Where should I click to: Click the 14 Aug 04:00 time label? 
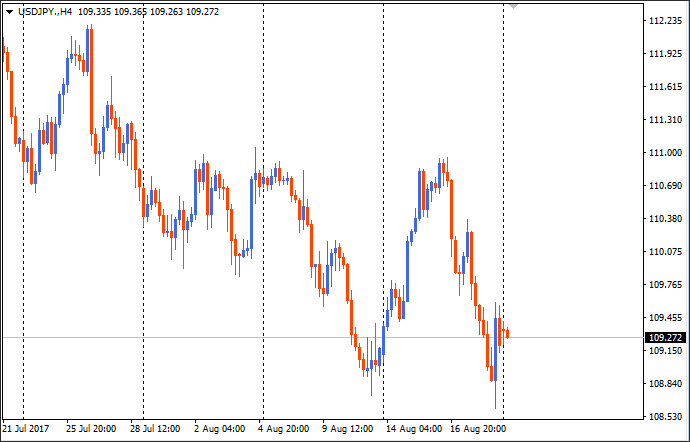click(414, 429)
